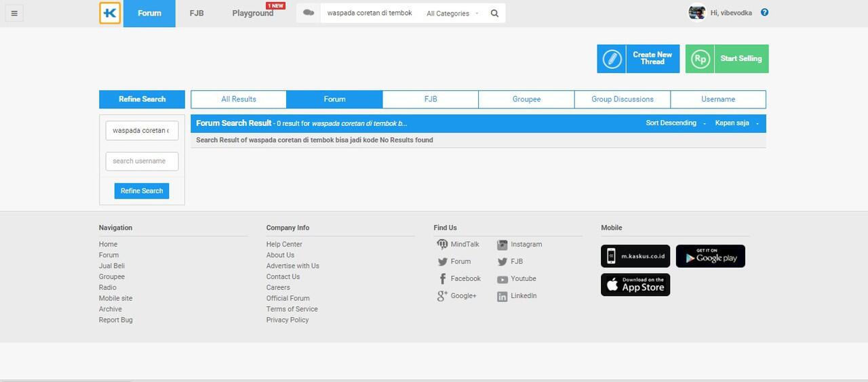Select the FJB results tab

coord(431,99)
